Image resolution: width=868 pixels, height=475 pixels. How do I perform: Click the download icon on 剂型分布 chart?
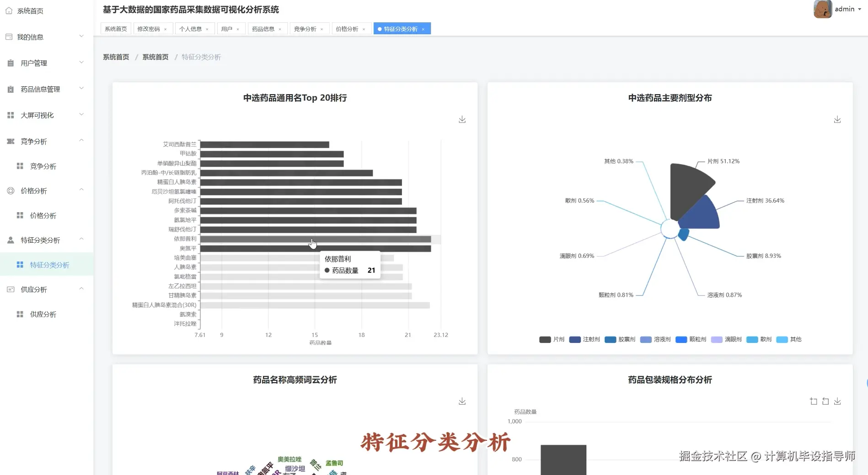tap(837, 119)
